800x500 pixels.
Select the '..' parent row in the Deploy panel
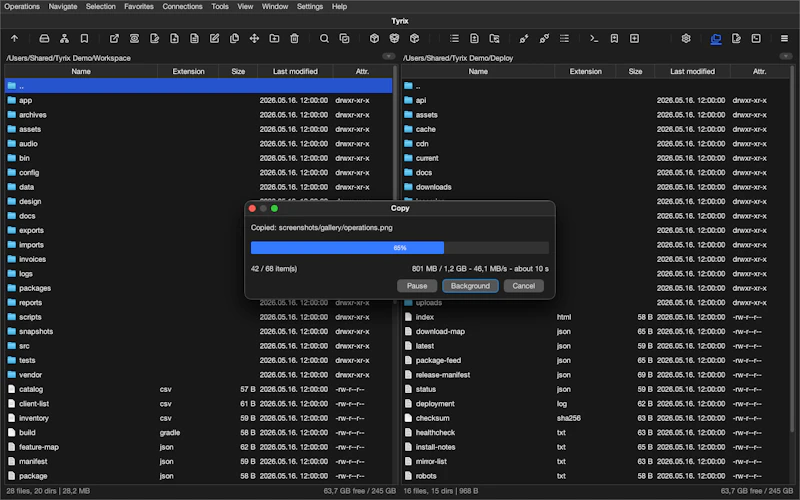click(x=596, y=86)
